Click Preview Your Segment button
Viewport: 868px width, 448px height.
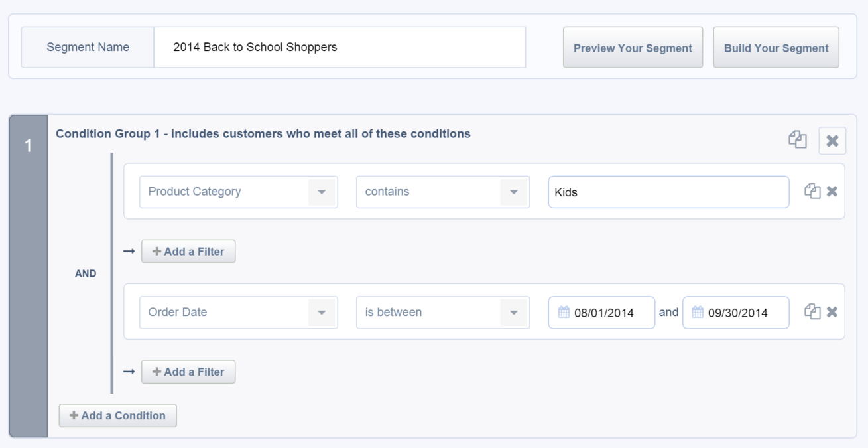pyautogui.click(x=633, y=48)
